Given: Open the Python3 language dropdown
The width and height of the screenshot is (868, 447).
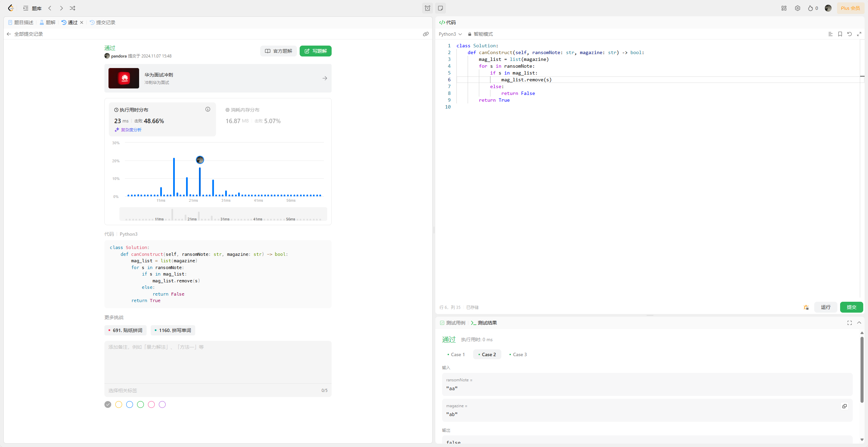Looking at the screenshot, I should (450, 34).
